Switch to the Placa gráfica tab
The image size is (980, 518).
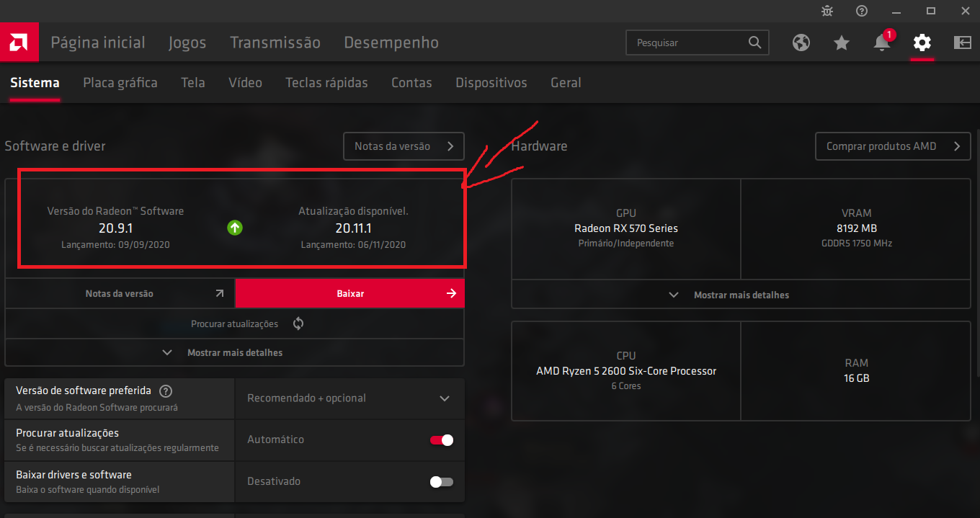coord(120,83)
